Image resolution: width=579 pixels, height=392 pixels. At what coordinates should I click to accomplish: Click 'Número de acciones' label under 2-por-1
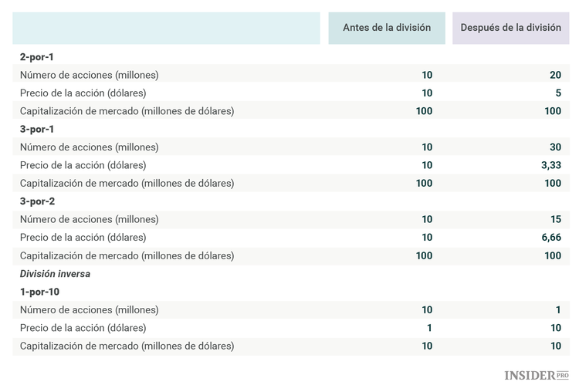tap(89, 75)
